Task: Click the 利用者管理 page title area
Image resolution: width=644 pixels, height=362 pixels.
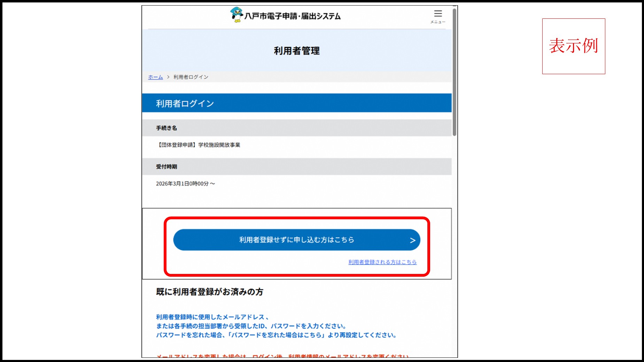Action: pos(296,50)
